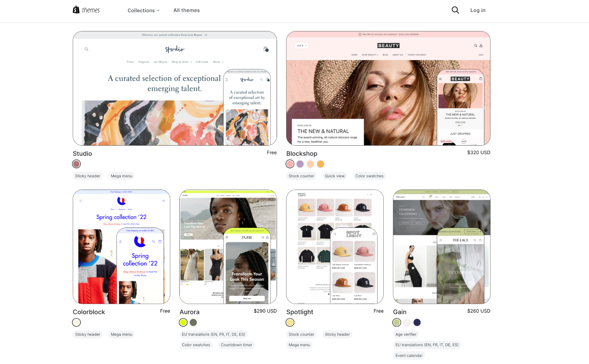
Task: Click Stock counter tag on Blockshop
Action: pyautogui.click(x=301, y=176)
